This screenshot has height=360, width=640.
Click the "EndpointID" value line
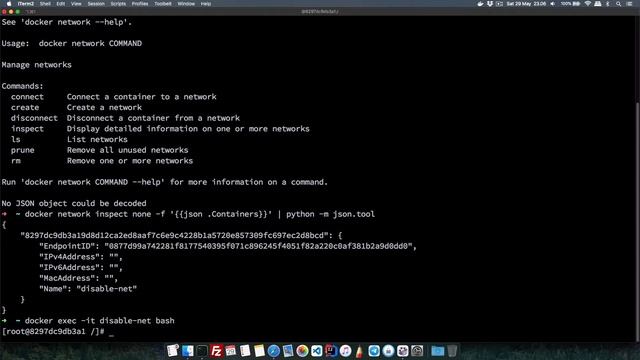click(x=228, y=246)
